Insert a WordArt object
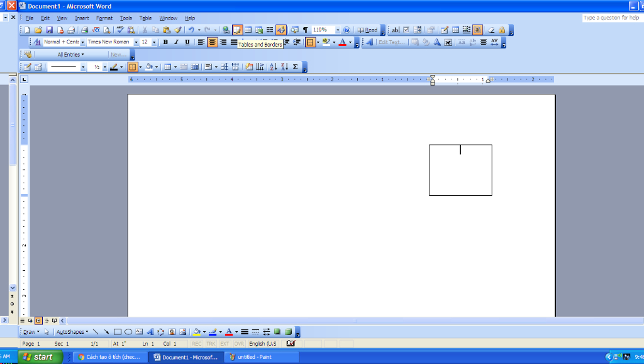 [150, 331]
